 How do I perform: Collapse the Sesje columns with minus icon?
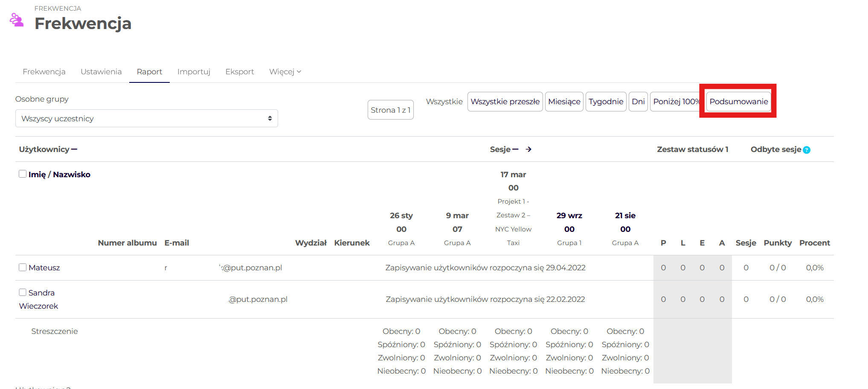point(515,149)
